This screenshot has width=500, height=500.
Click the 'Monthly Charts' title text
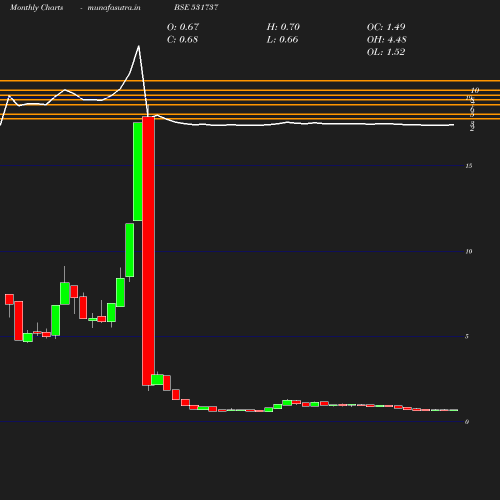click(36, 7)
